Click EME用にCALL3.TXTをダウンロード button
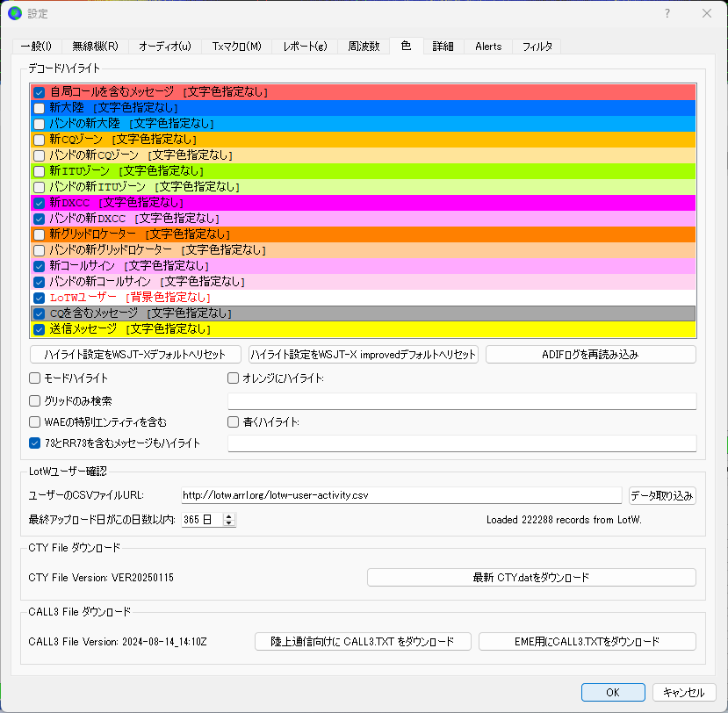Screen dimensions: 728x713 pos(587,642)
